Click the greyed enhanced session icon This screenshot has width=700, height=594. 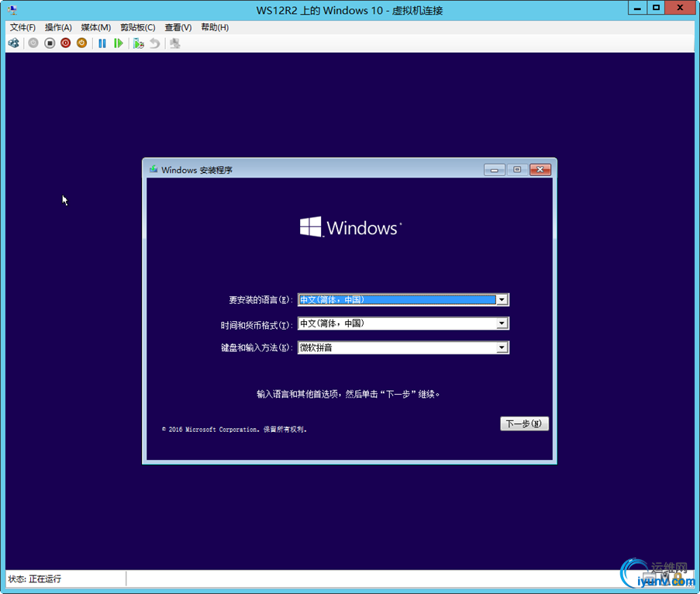pos(175,43)
